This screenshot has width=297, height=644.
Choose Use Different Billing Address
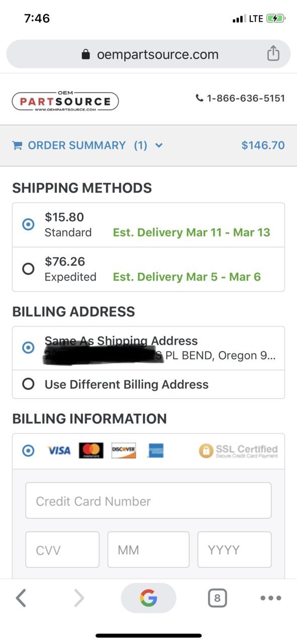(x=148, y=384)
